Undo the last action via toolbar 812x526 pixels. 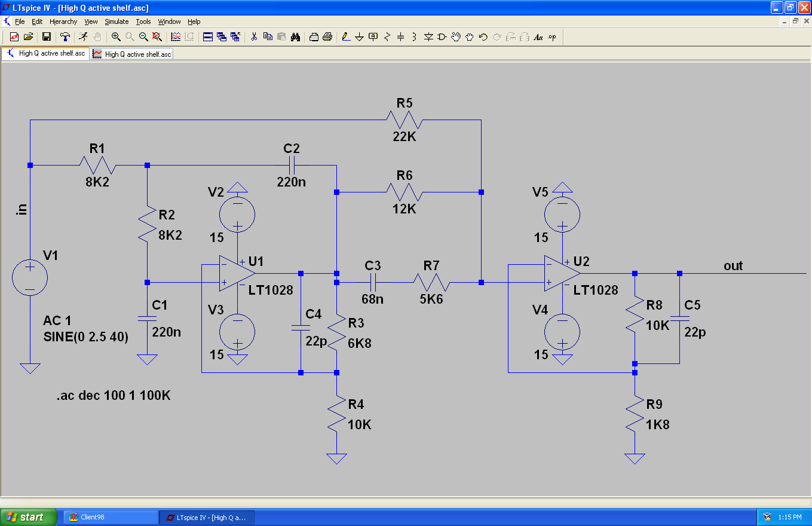pos(483,37)
